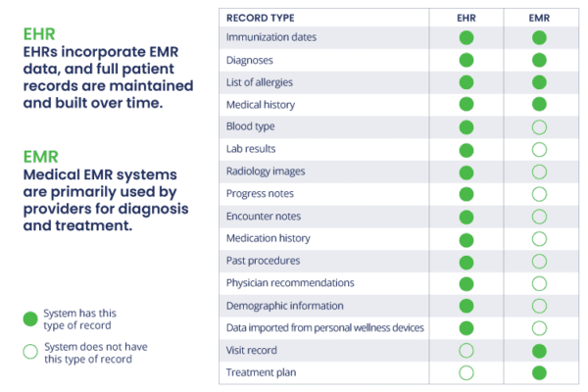Screen dimensions: 588x392
Task: Click the 'Data imported from personal wellness devices' row label
Action: click(x=324, y=327)
